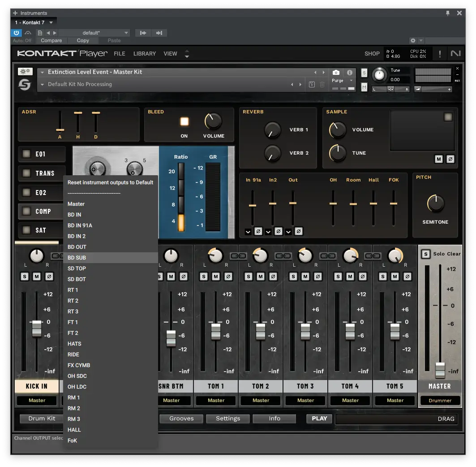476x467 pixels.
Task: Open the Kontakt 7 instrument dropdown
Action: coord(51,22)
